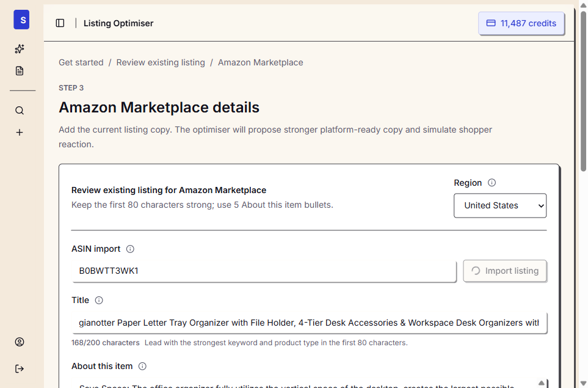Screen dimensions: 588x388
Task: Click the 168/200 characters counter text
Action: click(x=106, y=343)
